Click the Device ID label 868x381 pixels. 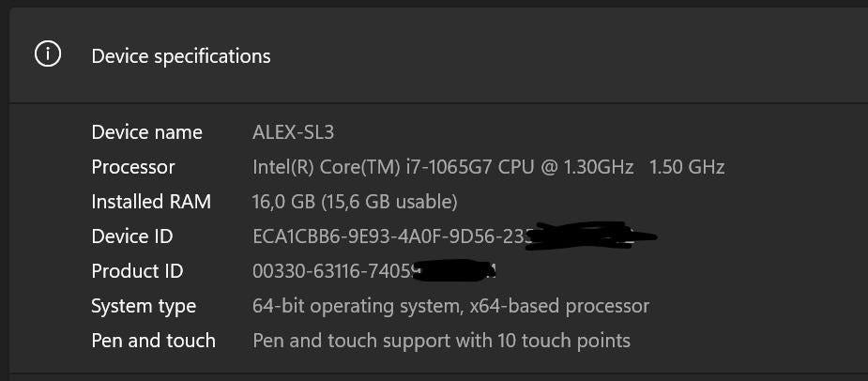tap(132, 236)
